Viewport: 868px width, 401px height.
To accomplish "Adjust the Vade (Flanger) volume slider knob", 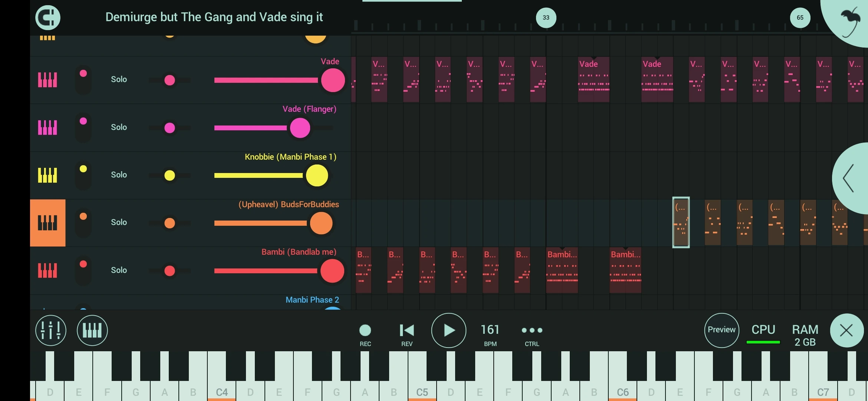I will pos(300,128).
